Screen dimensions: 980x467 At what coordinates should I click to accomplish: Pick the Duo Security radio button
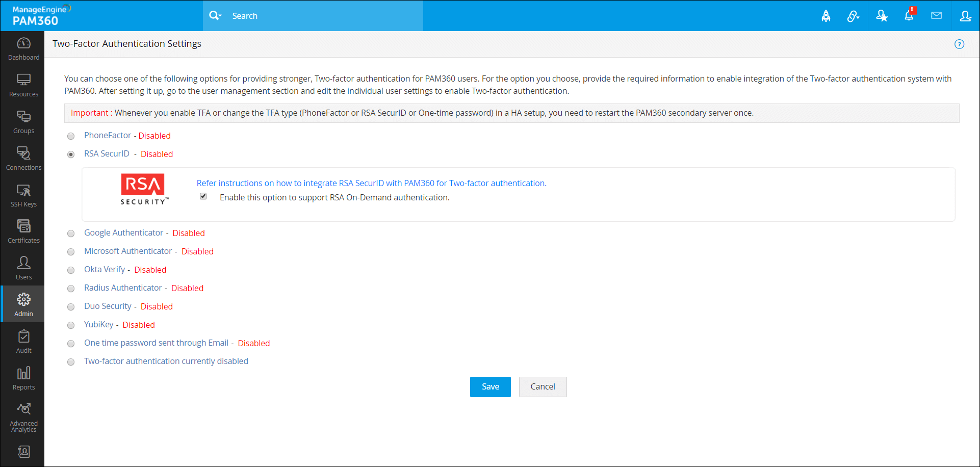(x=71, y=307)
